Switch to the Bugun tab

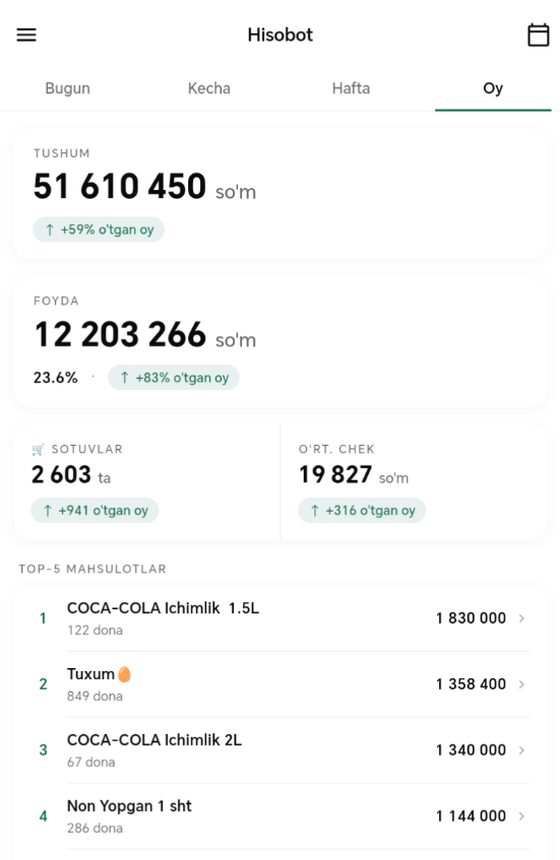pos(67,88)
